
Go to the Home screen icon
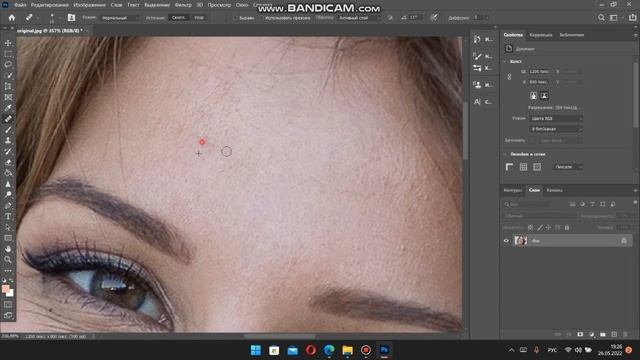(x=12, y=18)
